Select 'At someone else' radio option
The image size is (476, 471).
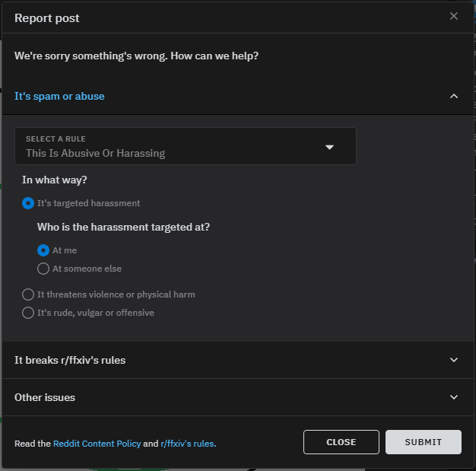pyautogui.click(x=43, y=269)
